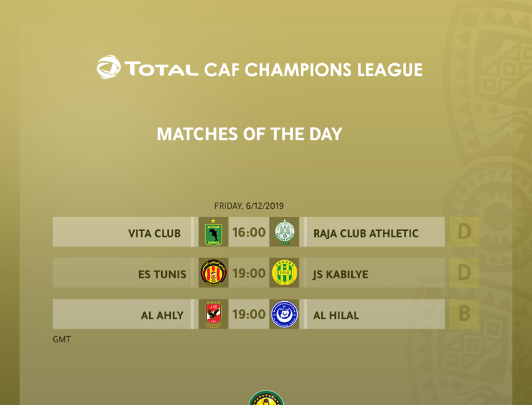This screenshot has width=532, height=405.
Task: Open the JS KABILYE team name
Action: [x=340, y=274]
